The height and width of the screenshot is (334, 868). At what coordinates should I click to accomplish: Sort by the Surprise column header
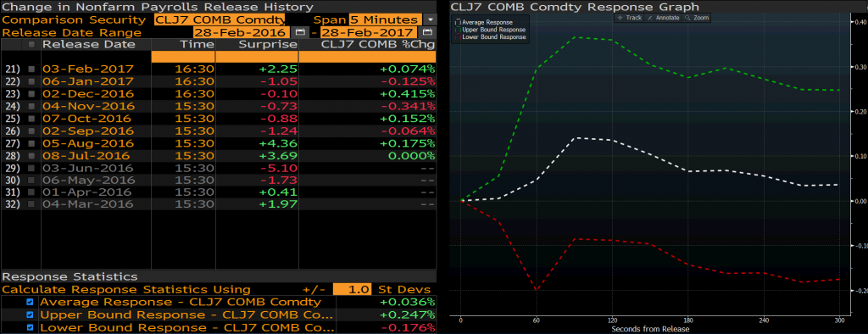coord(268,44)
